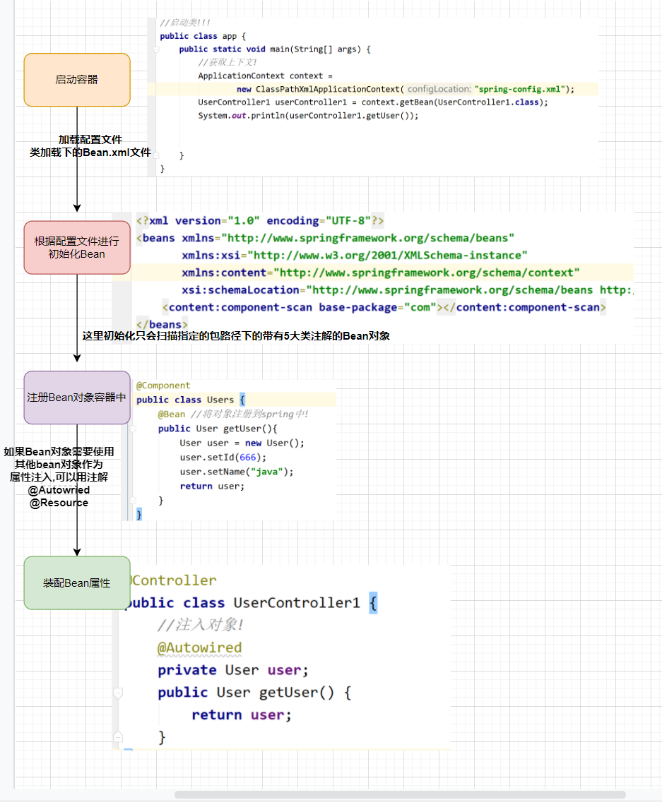662x812 pixels.
Task: Click the @Resource annotation label
Action: click(x=59, y=502)
